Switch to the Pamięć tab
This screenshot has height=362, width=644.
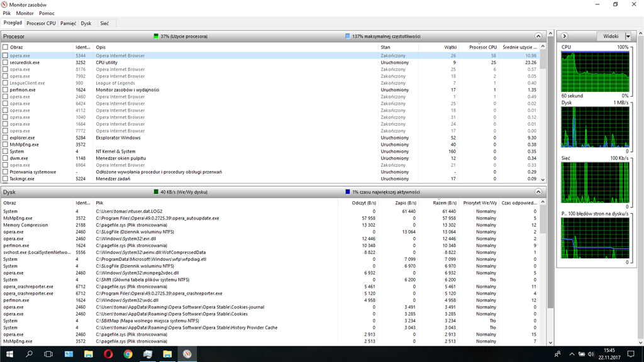click(x=68, y=23)
